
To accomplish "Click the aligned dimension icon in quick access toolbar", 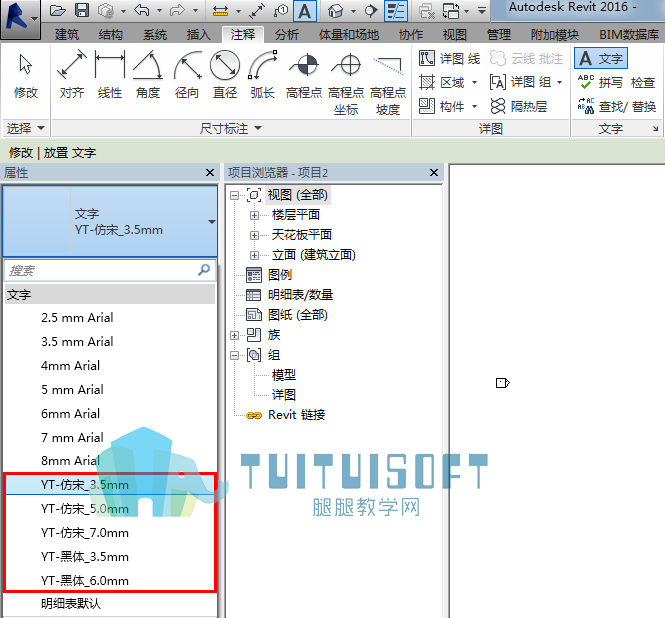I will click(257, 11).
